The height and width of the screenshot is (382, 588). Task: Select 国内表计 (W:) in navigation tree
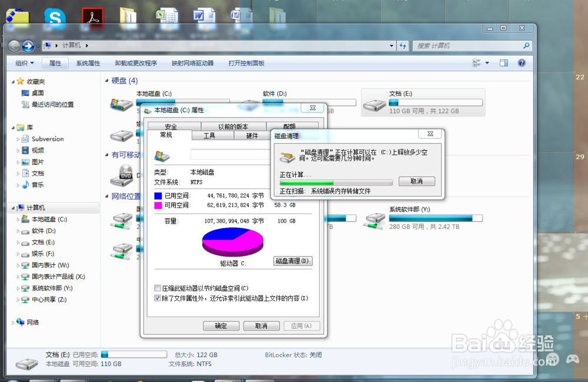(x=50, y=265)
